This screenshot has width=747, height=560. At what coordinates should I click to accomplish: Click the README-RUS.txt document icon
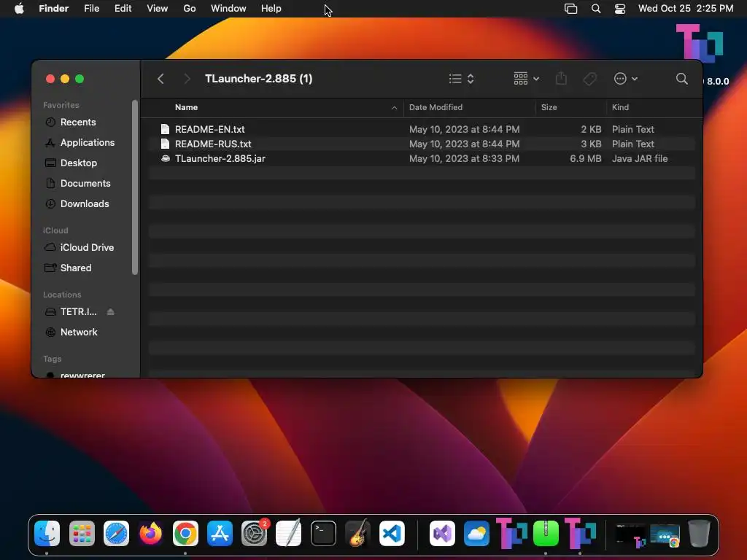pos(166,144)
